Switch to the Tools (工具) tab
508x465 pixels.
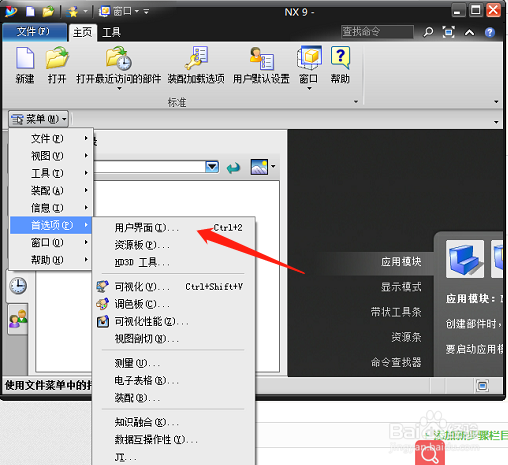point(111,32)
